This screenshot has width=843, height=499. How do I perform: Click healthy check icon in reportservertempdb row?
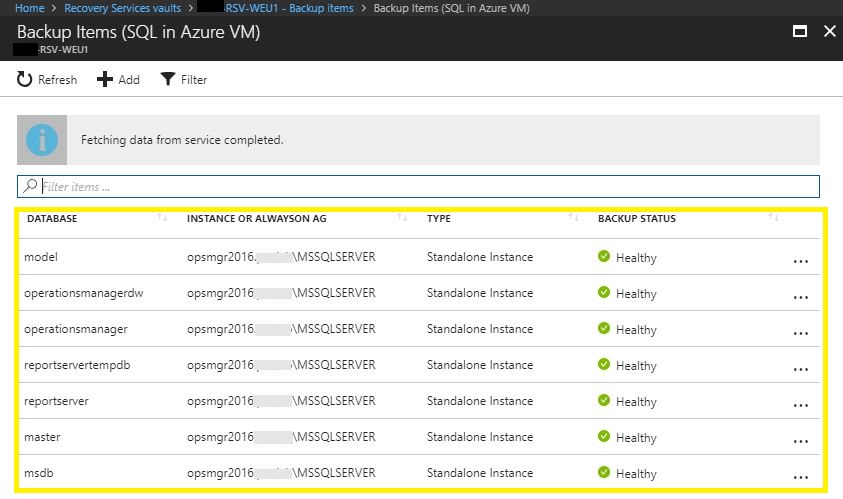click(x=604, y=364)
